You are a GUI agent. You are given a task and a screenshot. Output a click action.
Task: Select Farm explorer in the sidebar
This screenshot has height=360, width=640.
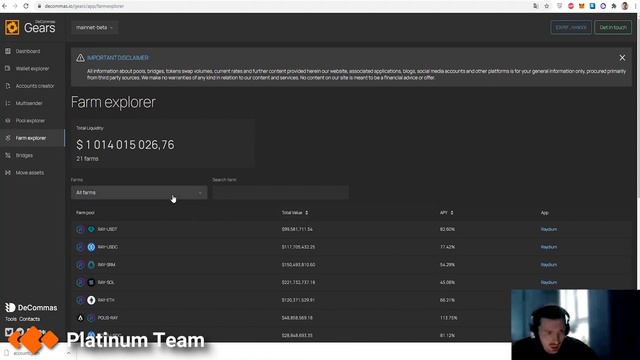(x=32, y=138)
